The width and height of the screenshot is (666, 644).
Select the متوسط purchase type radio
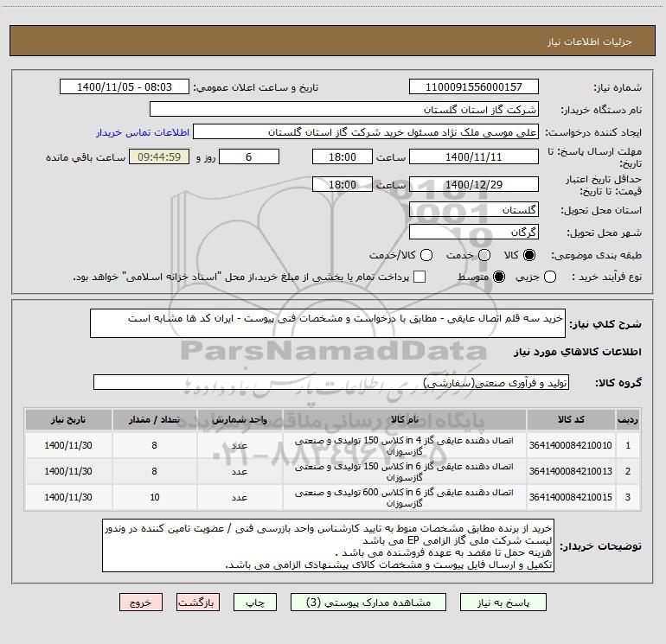[x=499, y=277]
